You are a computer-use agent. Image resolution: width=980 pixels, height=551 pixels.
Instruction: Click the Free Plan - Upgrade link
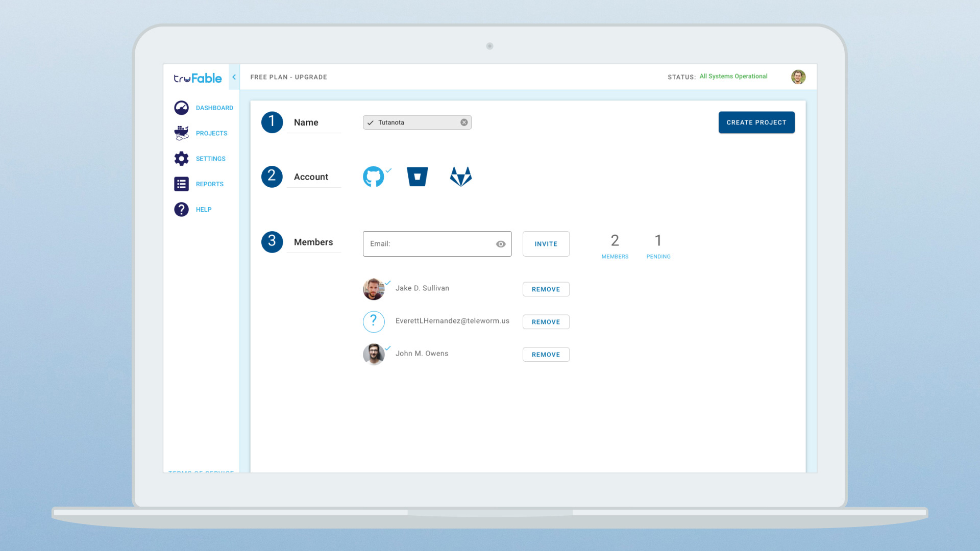[x=288, y=77]
